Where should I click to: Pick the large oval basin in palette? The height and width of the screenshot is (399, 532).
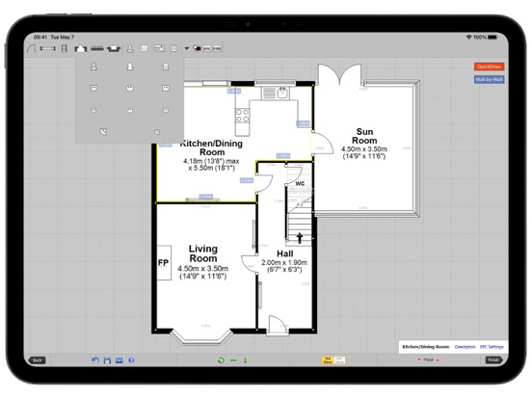point(129,89)
